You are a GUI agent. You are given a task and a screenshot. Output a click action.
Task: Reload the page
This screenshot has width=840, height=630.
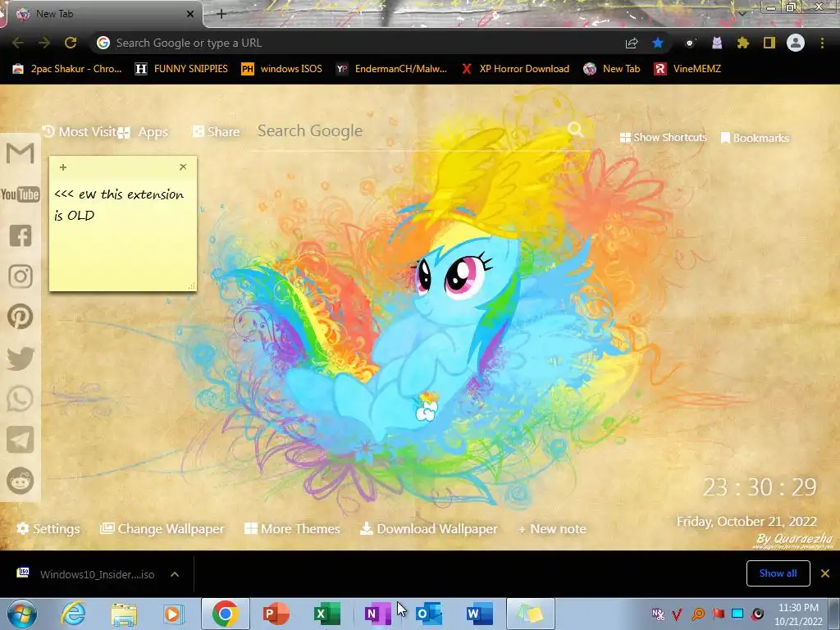pos(71,43)
